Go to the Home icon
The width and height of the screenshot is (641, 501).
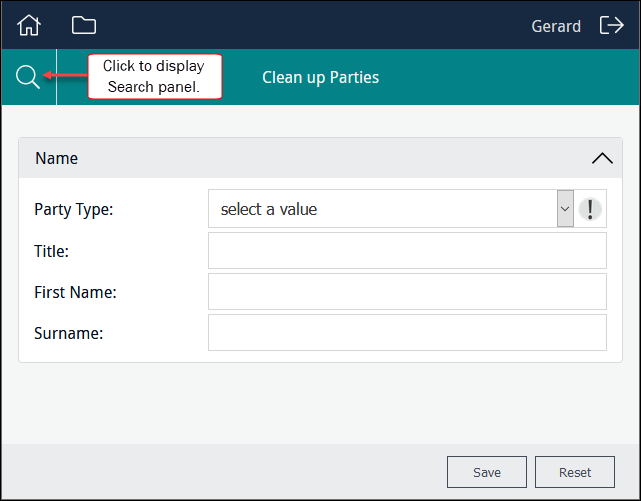click(29, 25)
